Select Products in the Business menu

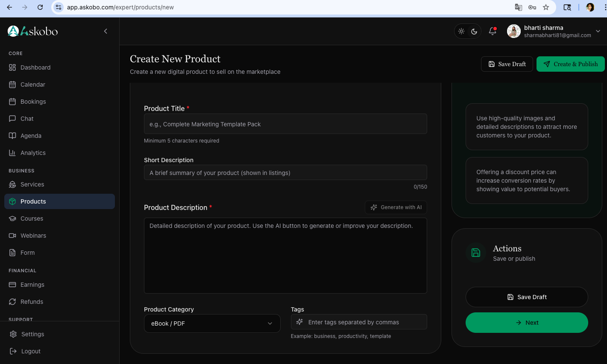34,201
